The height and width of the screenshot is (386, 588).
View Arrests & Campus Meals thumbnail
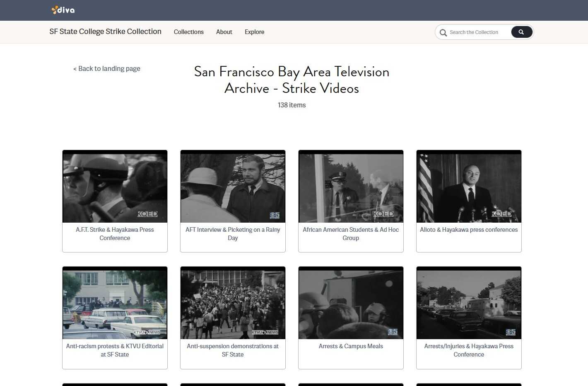(351, 303)
